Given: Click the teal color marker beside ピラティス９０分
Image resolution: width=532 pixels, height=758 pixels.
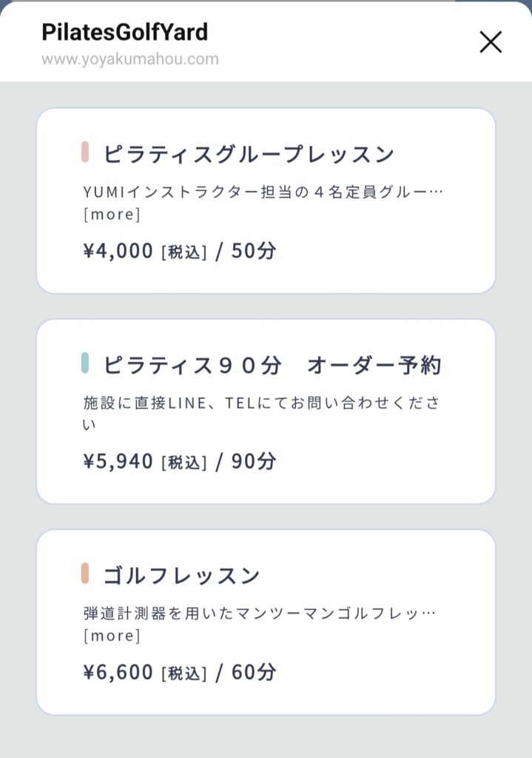Looking at the screenshot, I should [85, 363].
